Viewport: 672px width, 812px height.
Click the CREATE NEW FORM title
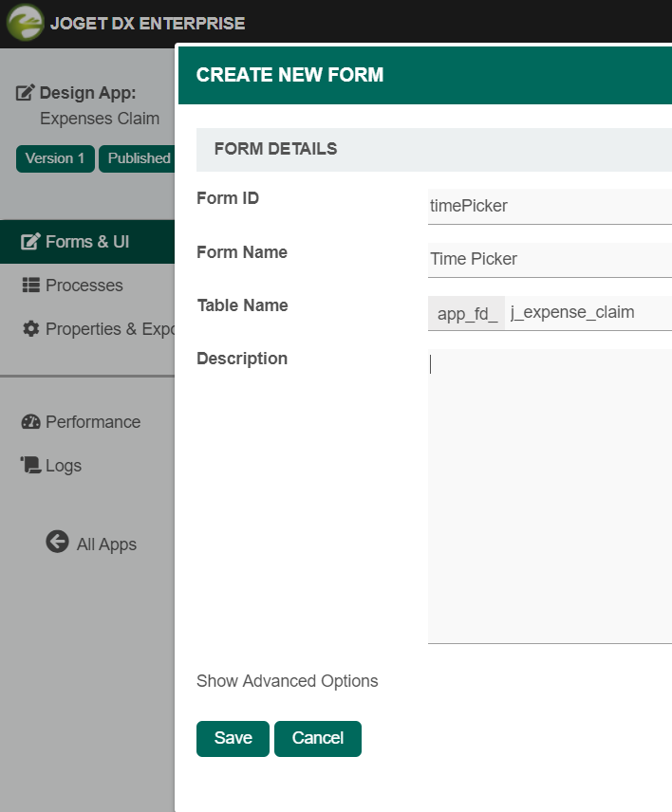289,75
